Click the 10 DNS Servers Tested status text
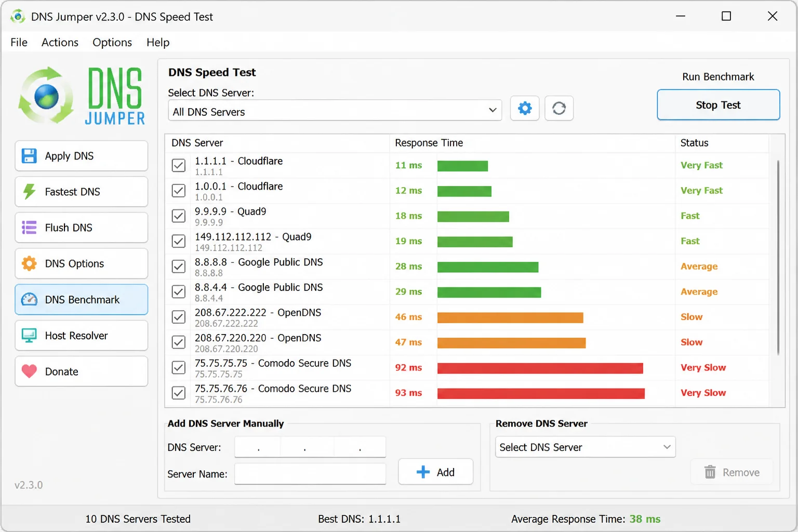 point(138,519)
